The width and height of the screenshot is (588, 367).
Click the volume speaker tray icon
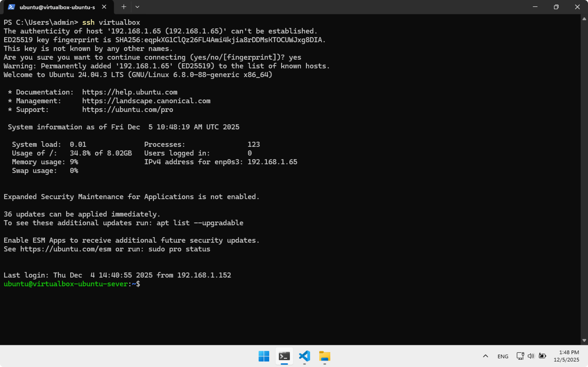531,356
